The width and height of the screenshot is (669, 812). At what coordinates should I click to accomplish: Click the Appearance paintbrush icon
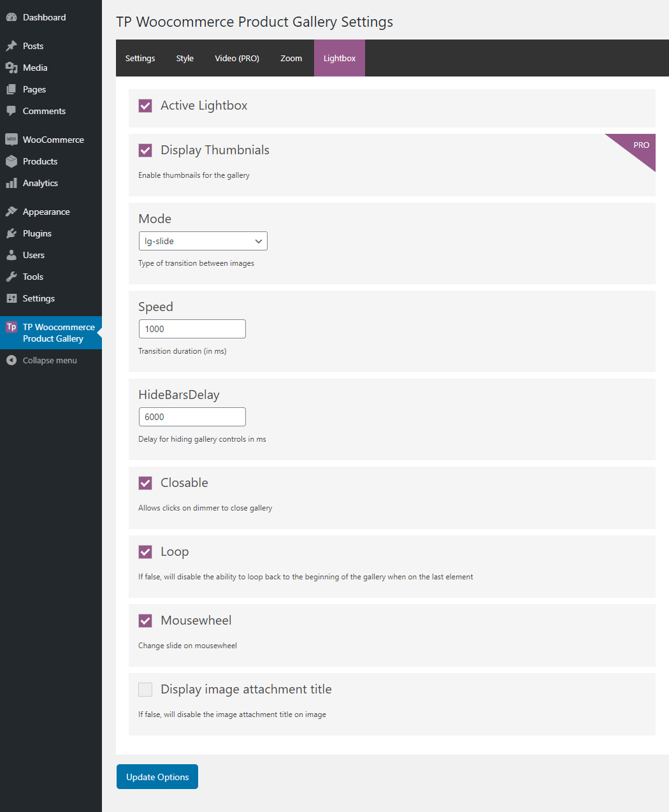click(x=11, y=212)
